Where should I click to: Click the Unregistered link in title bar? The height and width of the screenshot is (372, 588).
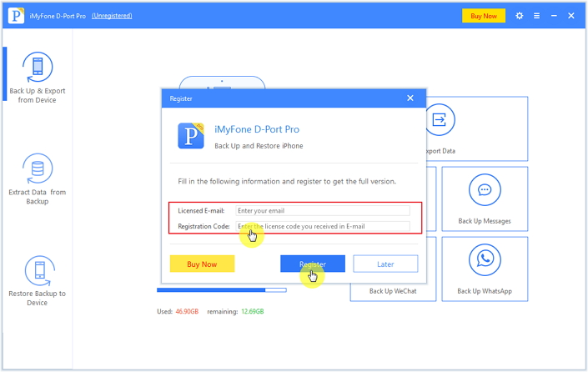(112, 16)
